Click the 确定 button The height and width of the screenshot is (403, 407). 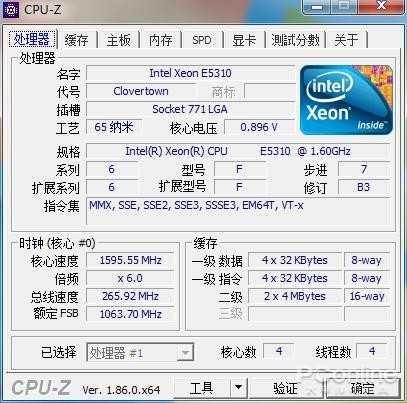click(x=363, y=388)
